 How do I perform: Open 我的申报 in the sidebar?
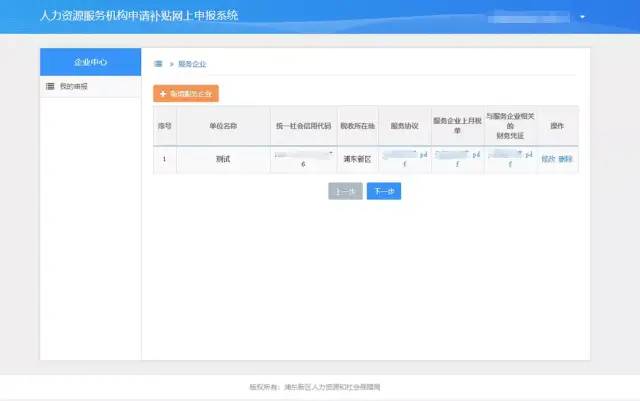click(73, 87)
